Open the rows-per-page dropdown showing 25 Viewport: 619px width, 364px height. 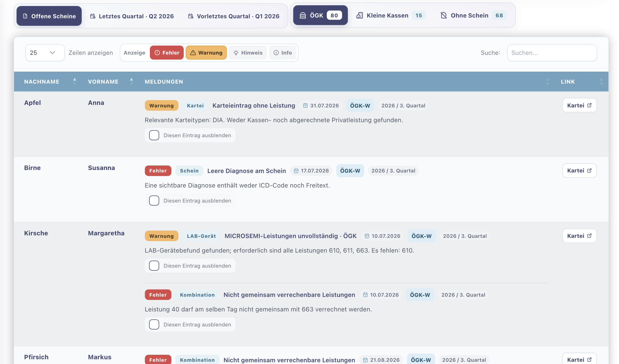pos(45,53)
